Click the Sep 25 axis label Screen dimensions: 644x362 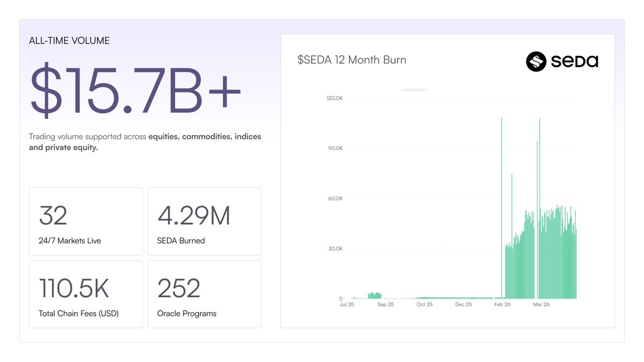386,305
